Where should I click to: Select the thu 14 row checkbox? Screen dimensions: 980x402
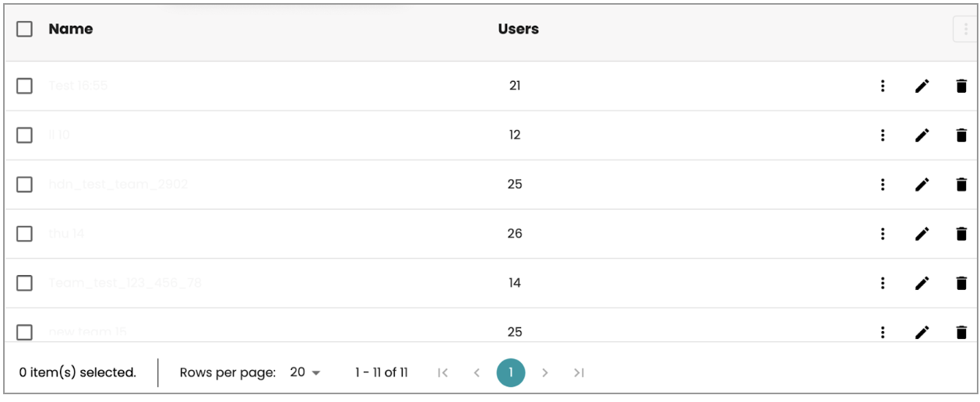[x=25, y=234]
